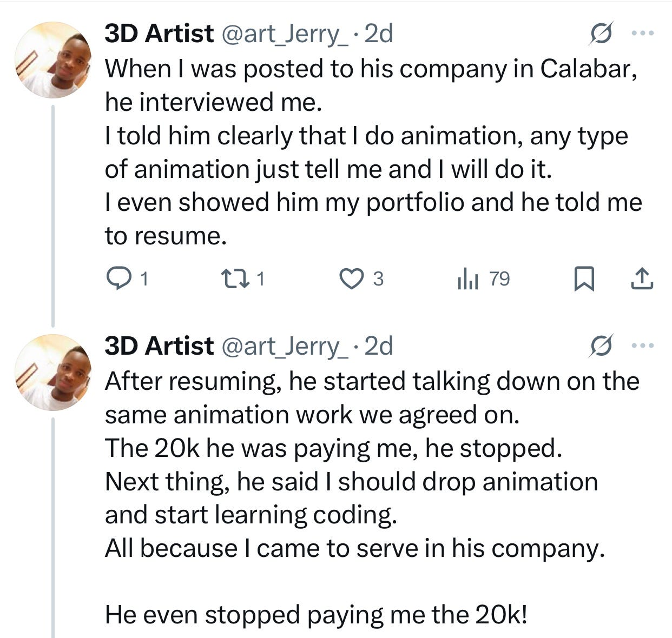Viewport: 672px width, 638px height.
Task: Click '3D Artist' name on the 'After resuming' tweet
Action: tap(159, 346)
